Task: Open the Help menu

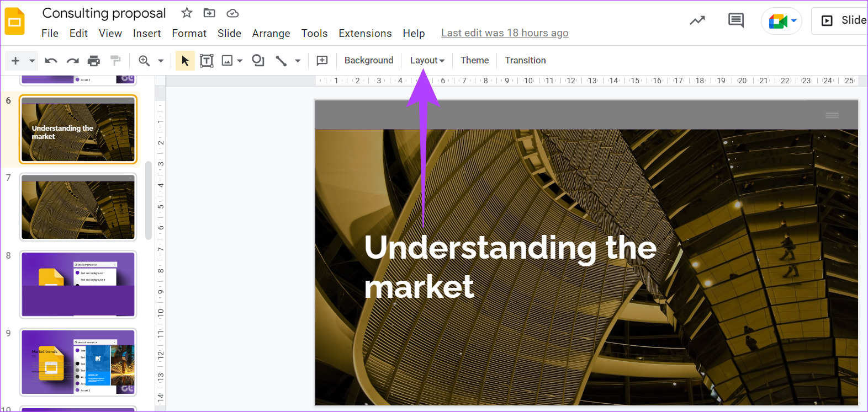Action: click(414, 33)
